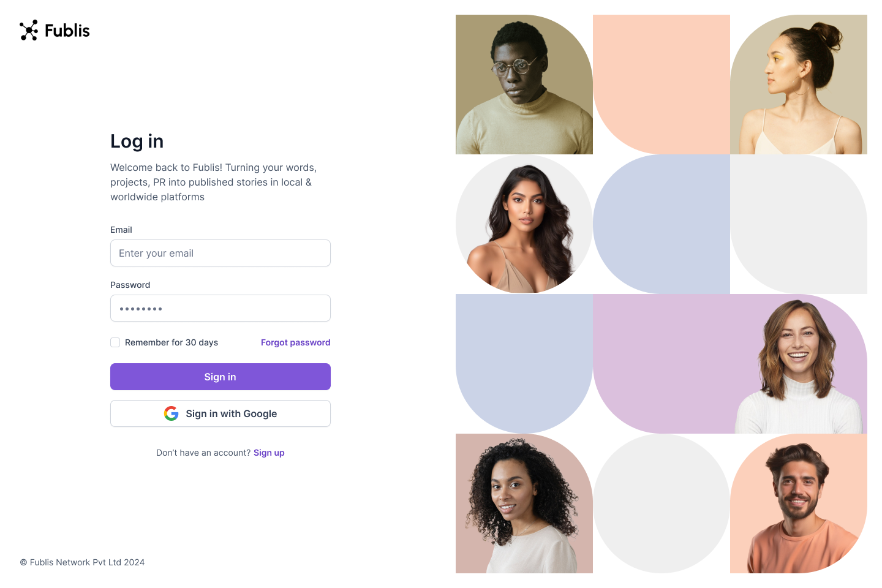
Task: Click the Fublis network logo icon
Action: (x=29, y=31)
